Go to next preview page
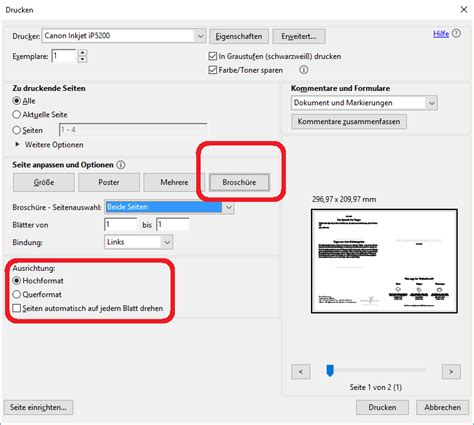The height and width of the screenshot is (425, 474). click(x=451, y=371)
